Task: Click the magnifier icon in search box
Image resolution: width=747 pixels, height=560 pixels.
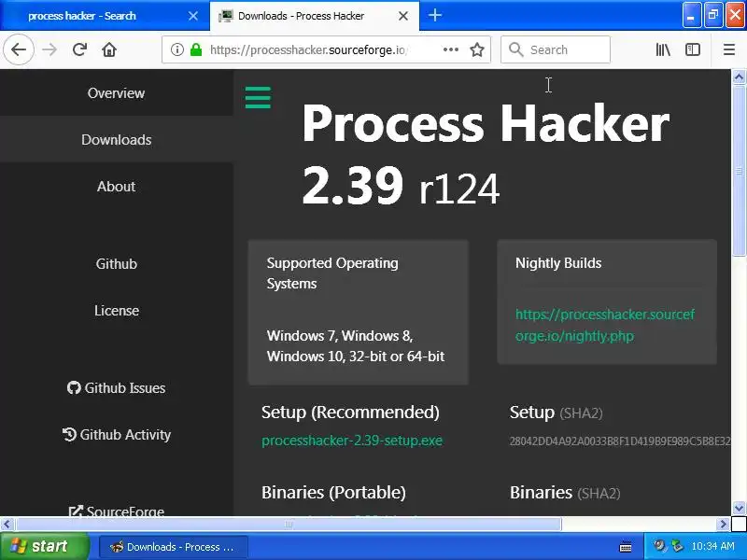Action: 515,49
